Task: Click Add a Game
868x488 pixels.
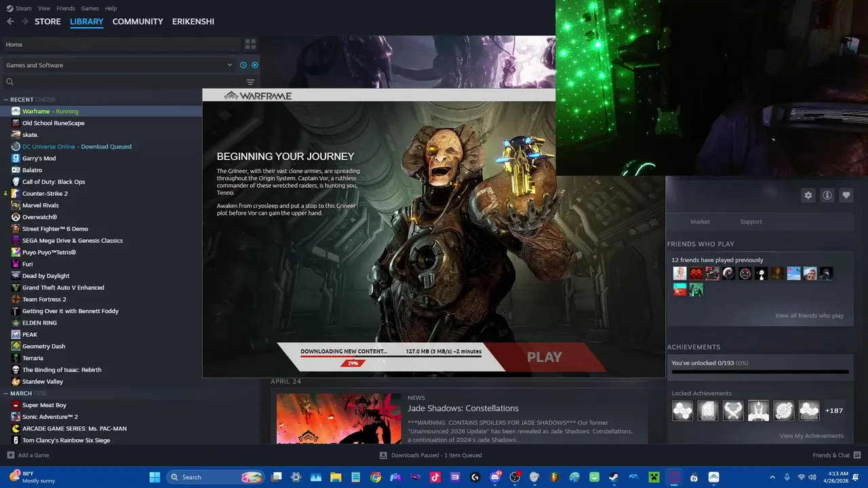Action: (x=28, y=455)
